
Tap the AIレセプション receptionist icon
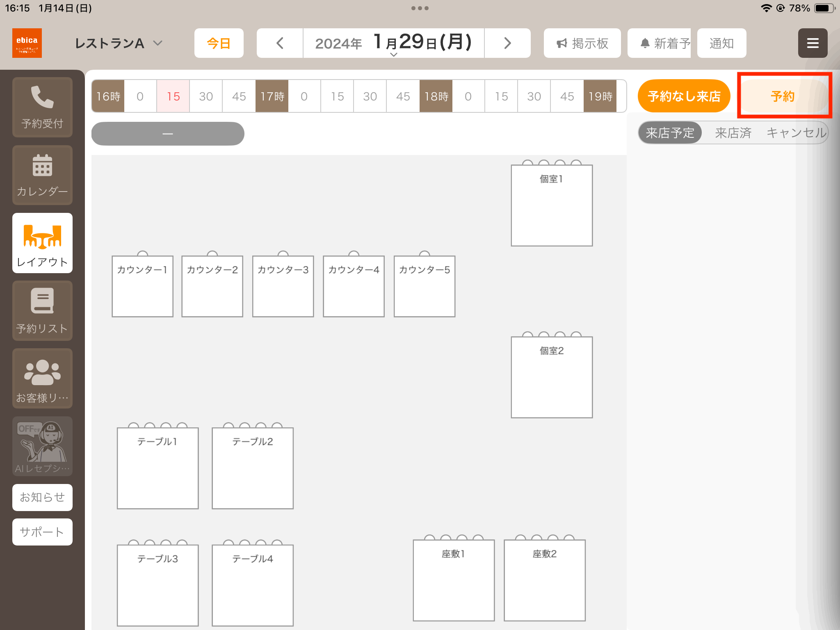[x=42, y=446]
